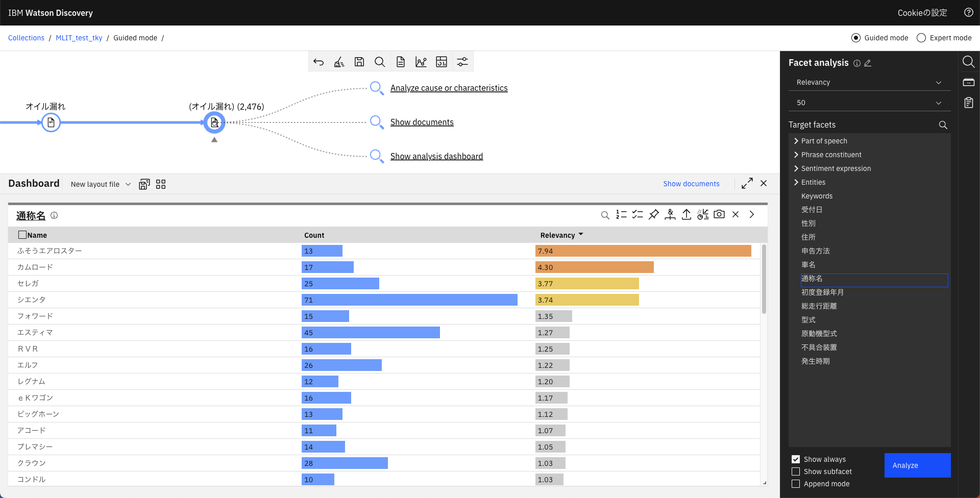Enable the Append mode checkbox
Viewport: 980px width, 498px height.
(796, 484)
